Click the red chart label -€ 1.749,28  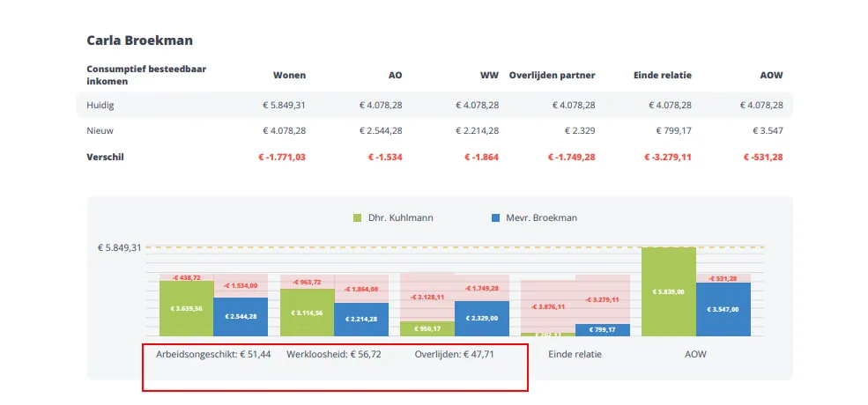[x=482, y=288]
